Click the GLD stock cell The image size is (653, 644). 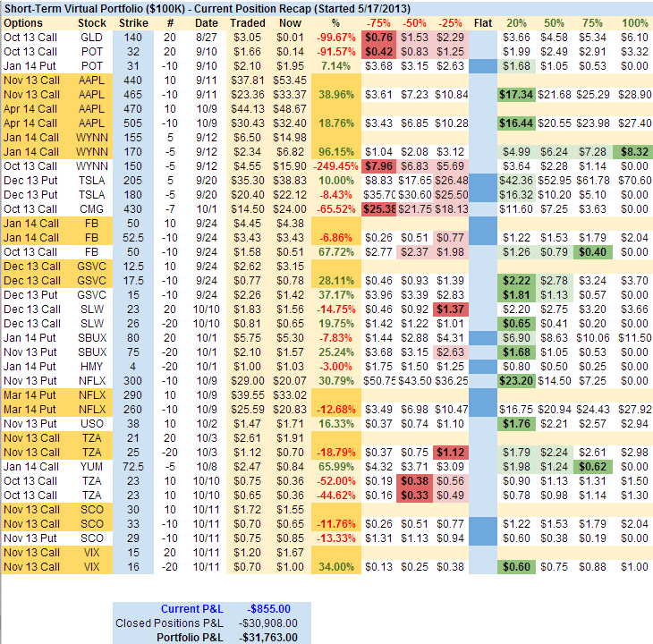point(92,37)
